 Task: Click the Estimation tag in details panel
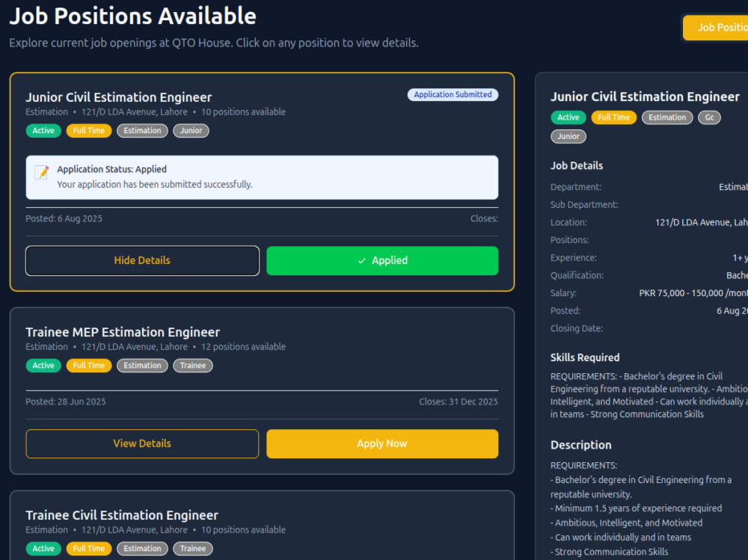(667, 117)
